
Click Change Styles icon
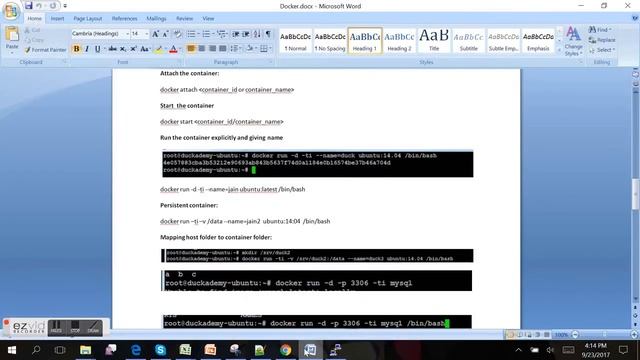tap(573, 41)
